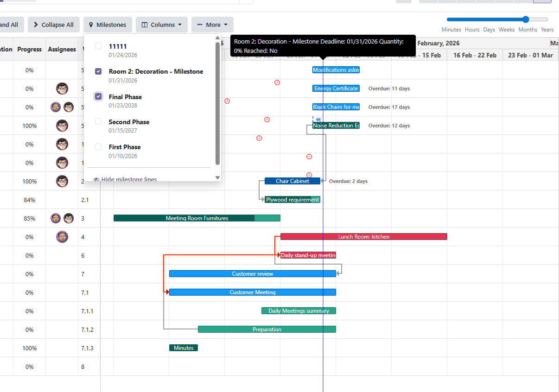The width and height of the screenshot is (559, 392).
Task: Collapse all task rows
Action: point(54,25)
